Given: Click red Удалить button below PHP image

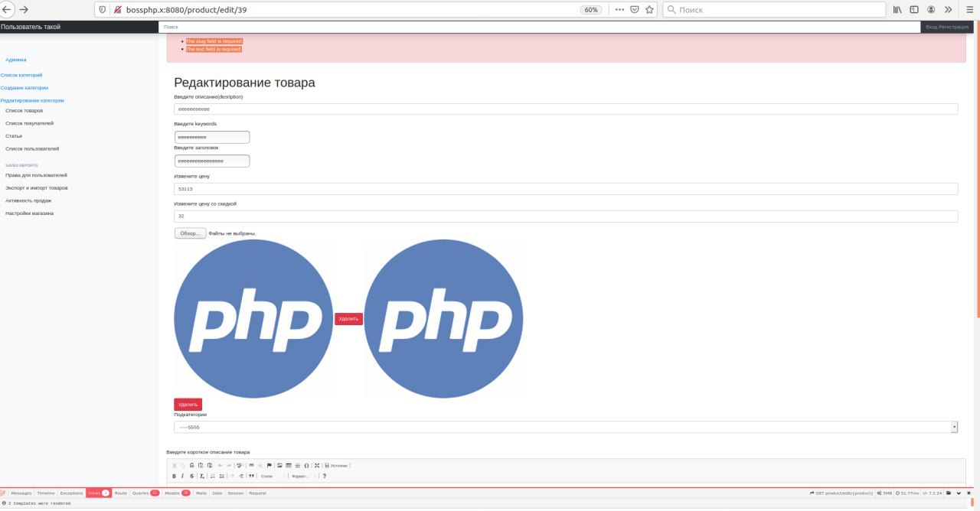Looking at the screenshot, I should click(x=188, y=404).
